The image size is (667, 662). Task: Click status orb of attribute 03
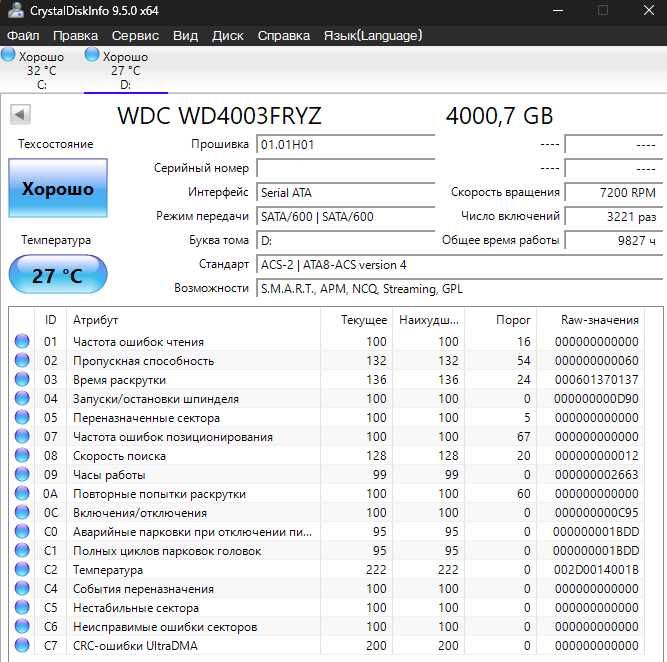pos(22,379)
